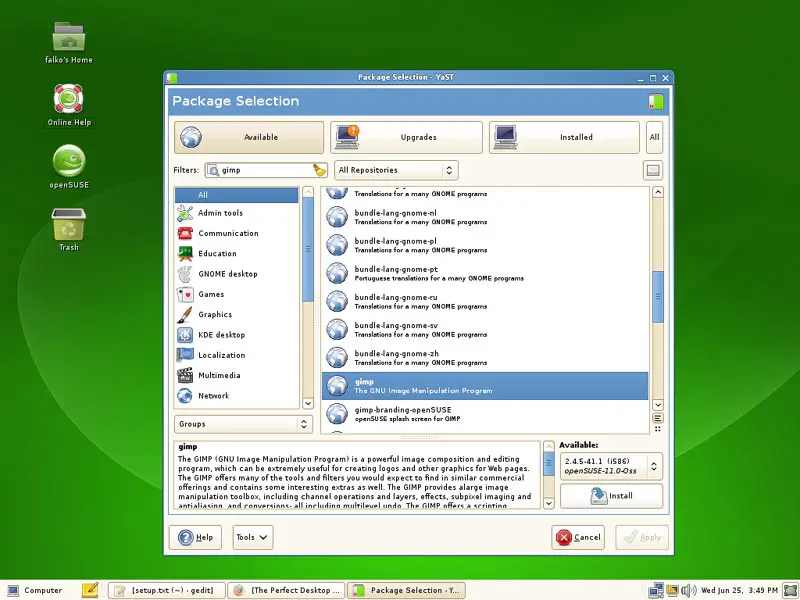Switch to the Upgrades tab
This screenshot has width=800, height=600.
pyautogui.click(x=407, y=137)
